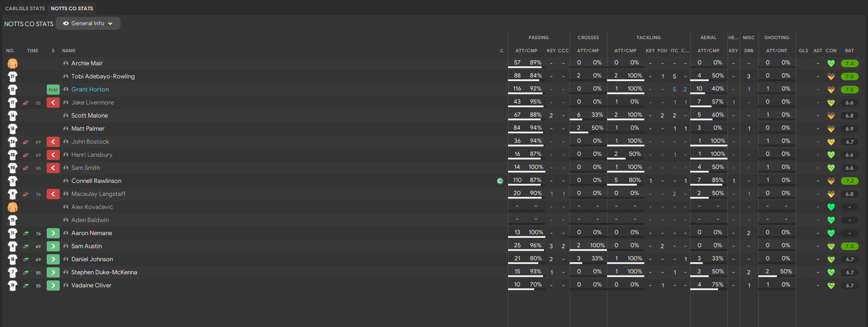
Task: Click Scott Malone's 33% cross completion value
Action: (597, 115)
